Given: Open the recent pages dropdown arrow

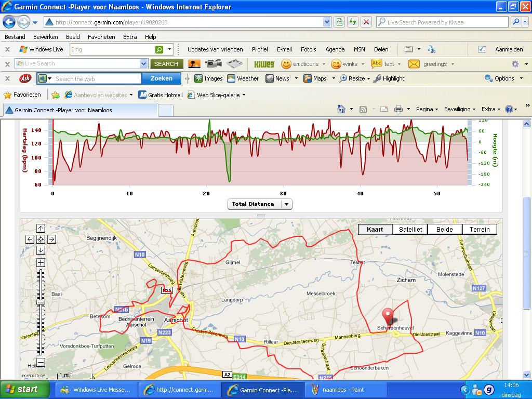Looking at the screenshot, I should pyautogui.click(x=35, y=23).
